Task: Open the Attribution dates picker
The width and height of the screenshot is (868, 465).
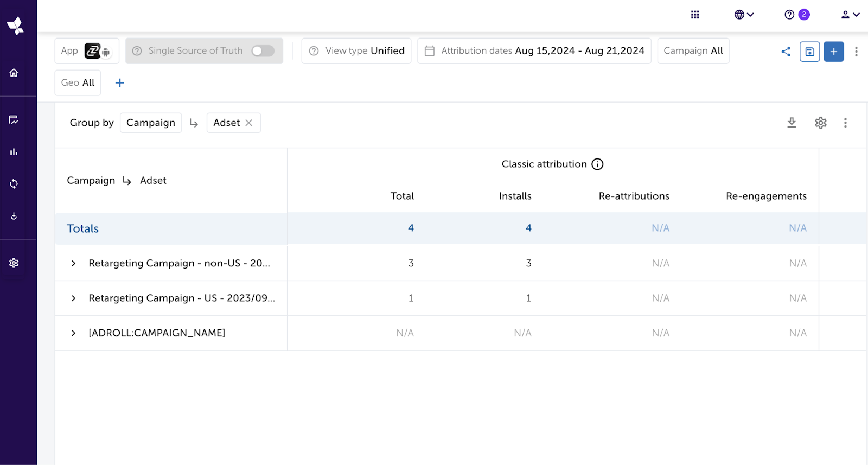Action: pyautogui.click(x=534, y=51)
